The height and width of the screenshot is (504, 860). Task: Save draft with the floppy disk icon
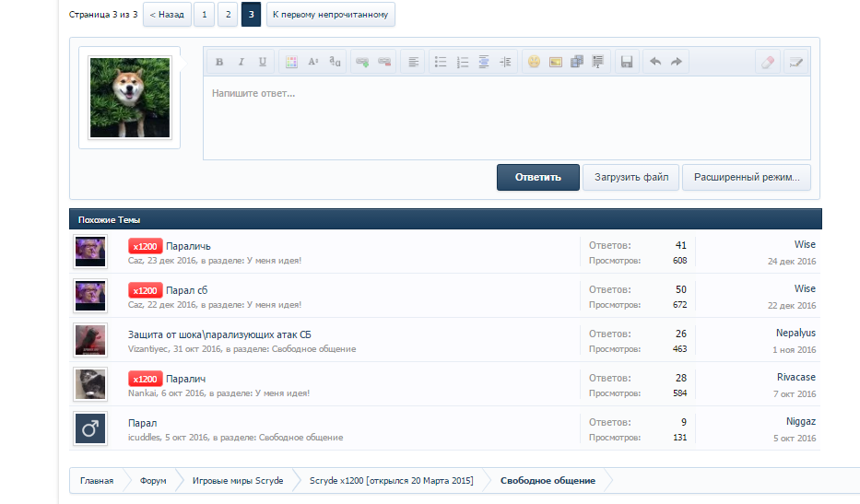(627, 62)
